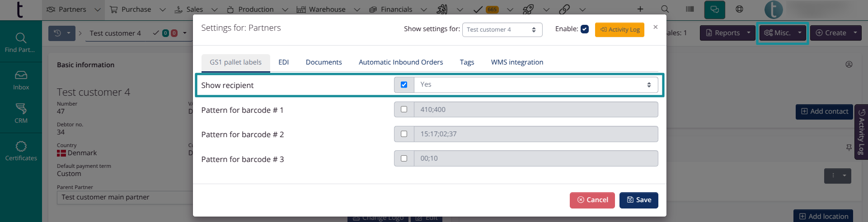Switch to the EDI tab
This screenshot has height=222, width=868.
[283, 62]
